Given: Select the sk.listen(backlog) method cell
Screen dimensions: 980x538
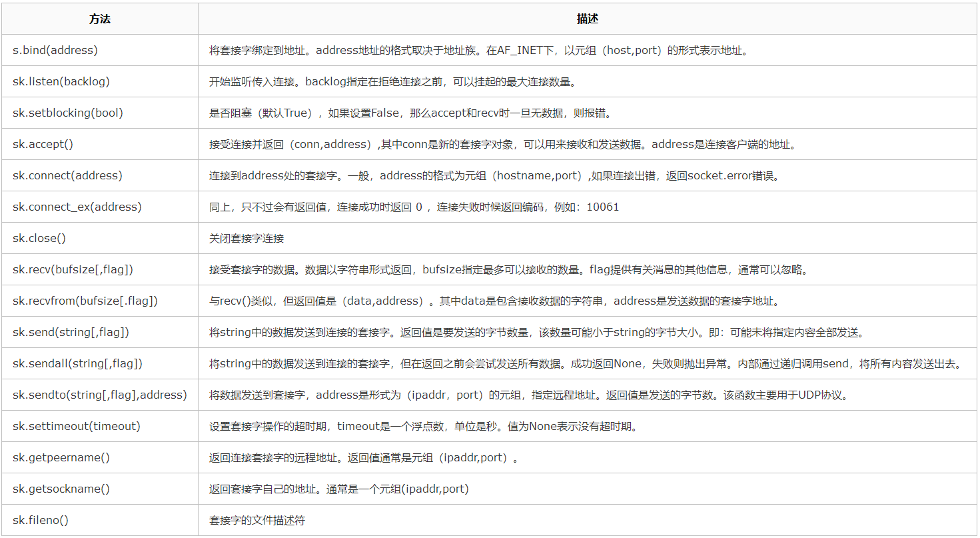Looking at the screenshot, I should [x=100, y=81].
